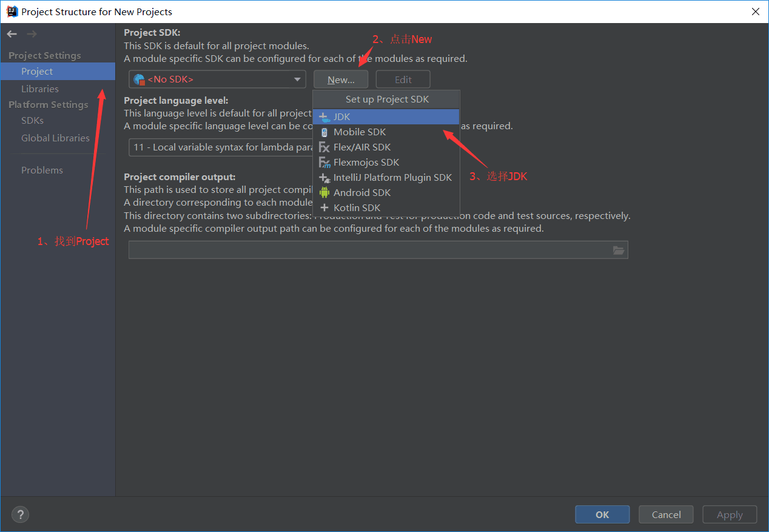This screenshot has width=769, height=532.
Task: Open the project language level dropdown
Action: pyautogui.click(x=220, y=147)
